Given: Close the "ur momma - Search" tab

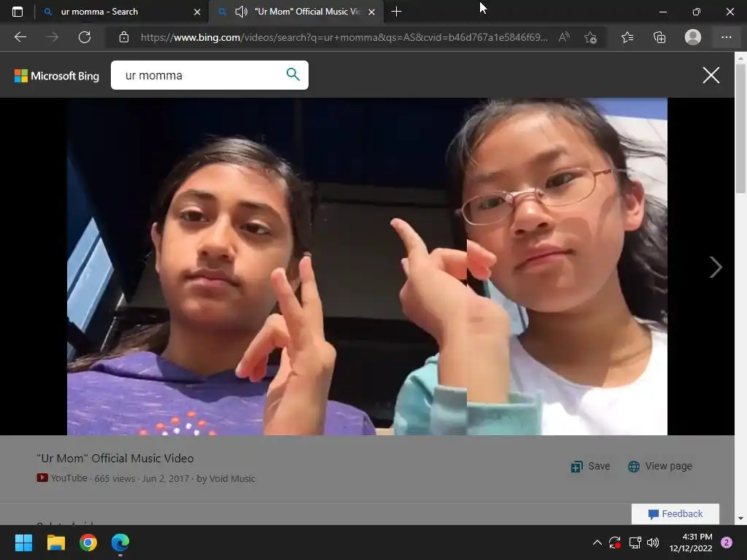Looking at the screenshot, I should [x=197, y=12].
